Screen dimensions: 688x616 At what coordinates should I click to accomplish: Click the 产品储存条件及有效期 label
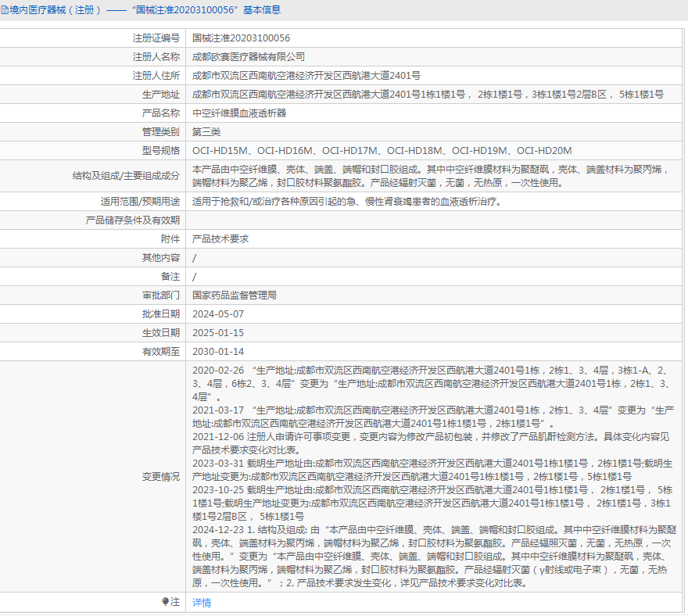click(132, 220)
